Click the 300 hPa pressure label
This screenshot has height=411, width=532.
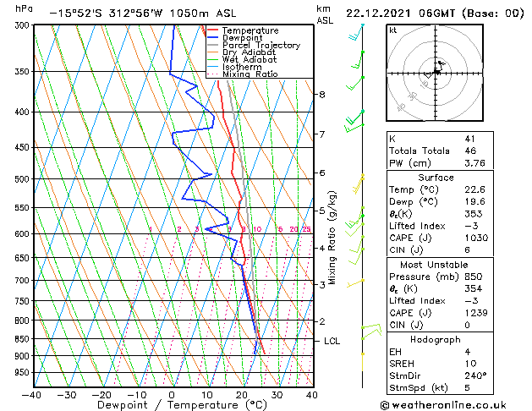24,25
